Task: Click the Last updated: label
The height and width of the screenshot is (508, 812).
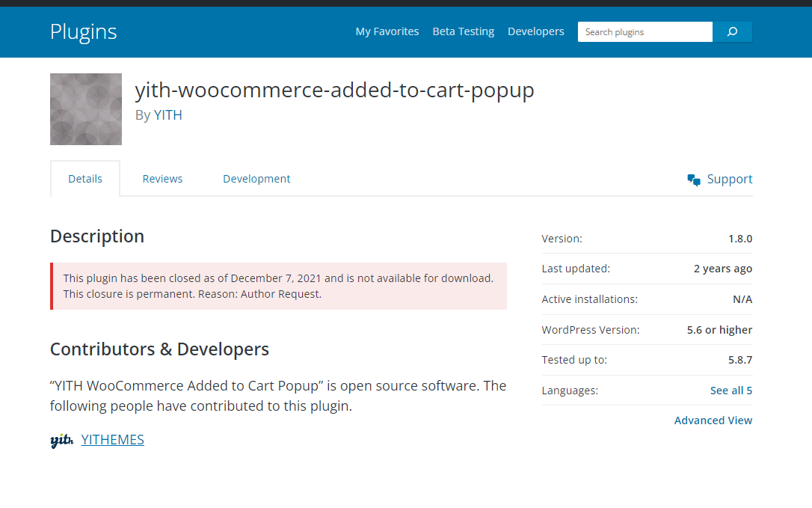Action: click(576, 269)
